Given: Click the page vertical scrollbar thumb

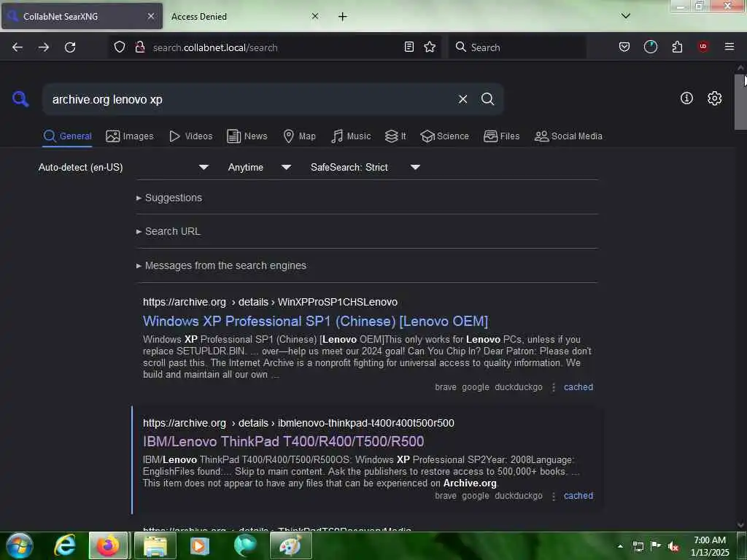Looking at the screenshot, I should point(740,101).
